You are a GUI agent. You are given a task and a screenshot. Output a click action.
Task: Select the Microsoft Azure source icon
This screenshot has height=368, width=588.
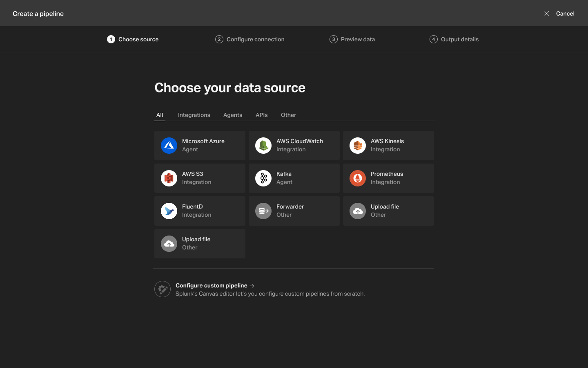[169, 146]
